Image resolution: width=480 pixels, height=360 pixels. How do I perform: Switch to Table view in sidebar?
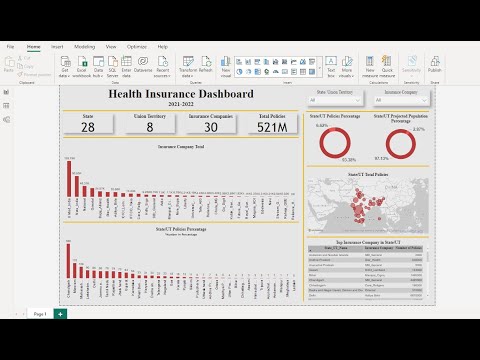(x=6, y=106)
